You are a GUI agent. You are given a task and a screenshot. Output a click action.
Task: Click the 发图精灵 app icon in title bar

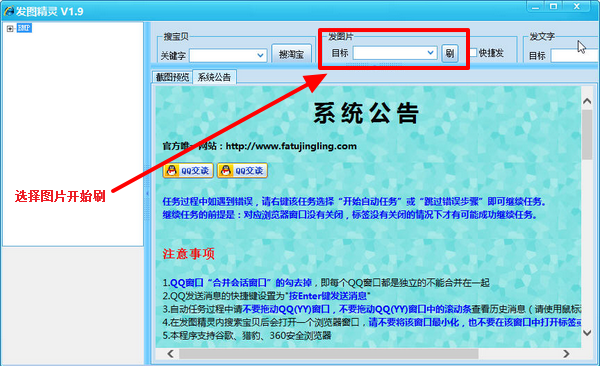[8, 11]
